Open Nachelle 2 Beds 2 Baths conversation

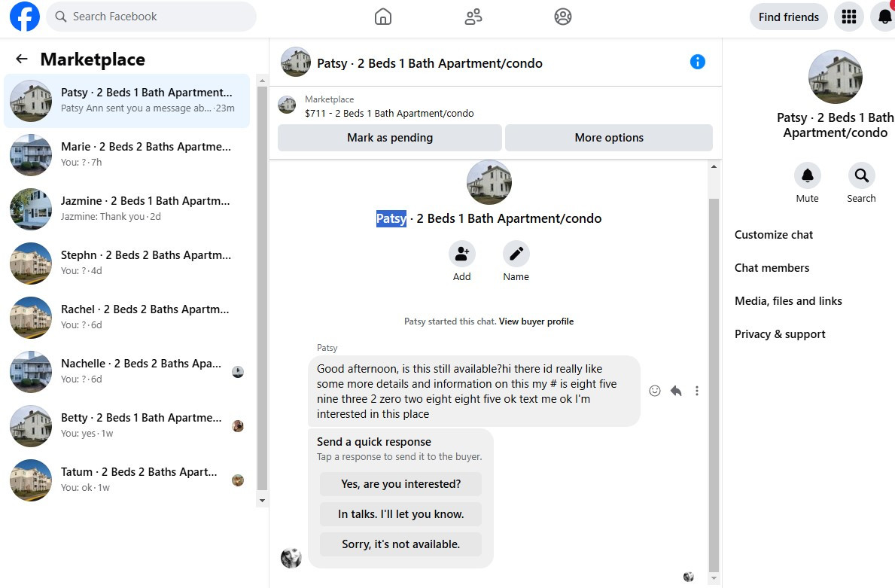point(126,372)
